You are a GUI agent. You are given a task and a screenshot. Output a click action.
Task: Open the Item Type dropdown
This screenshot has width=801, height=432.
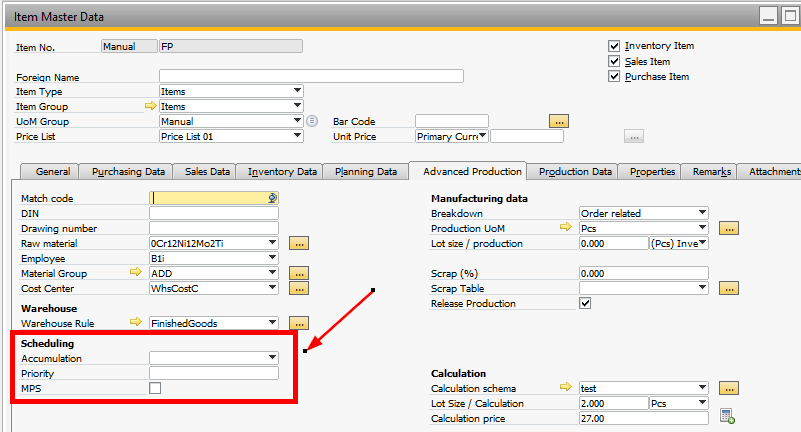tap(297, 91)
